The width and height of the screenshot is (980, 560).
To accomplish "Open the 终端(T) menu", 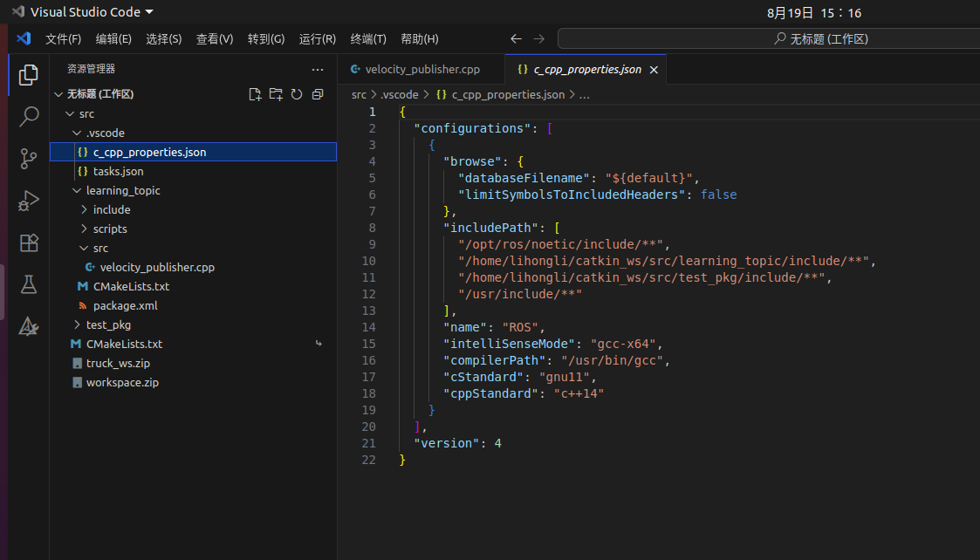I will coord(368,38).
